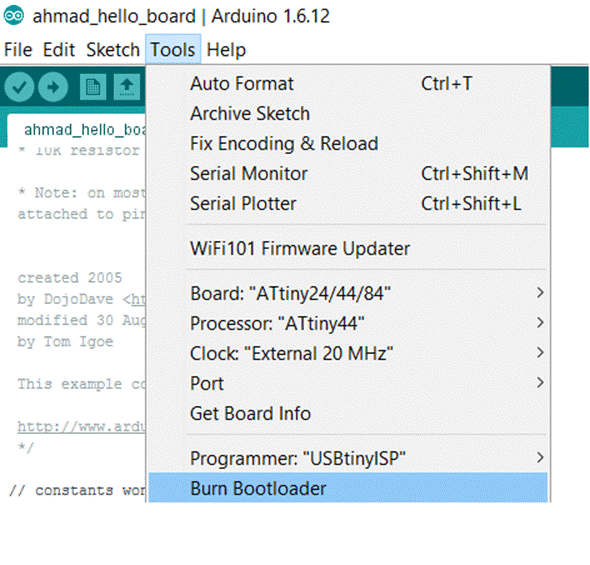Viewport: 590px width, 565px height.
Task: Close the open Tools menu
Action: click(173, 50)
